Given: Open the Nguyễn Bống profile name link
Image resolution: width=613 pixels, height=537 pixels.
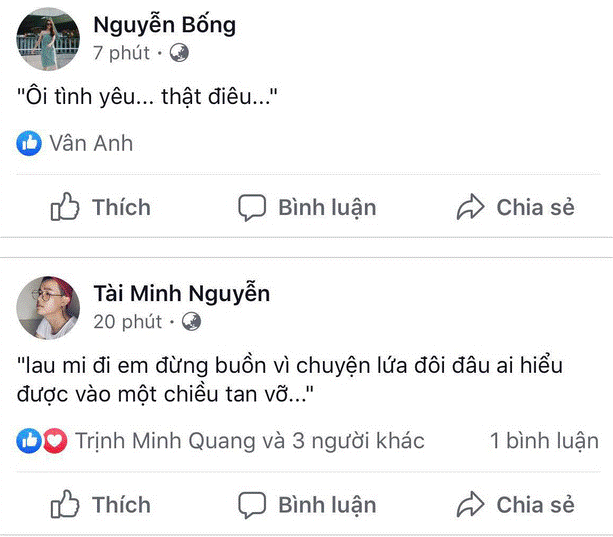Looking at the screenshot, I should point(164,24).
